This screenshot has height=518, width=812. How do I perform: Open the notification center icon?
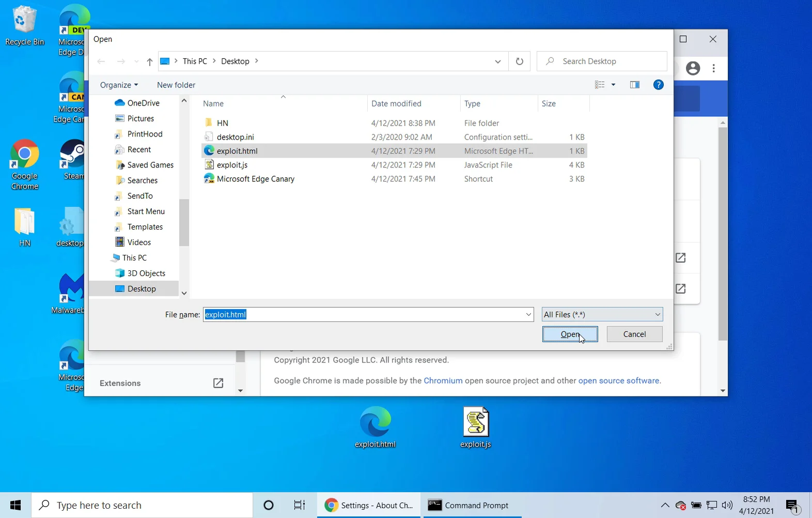792,506
